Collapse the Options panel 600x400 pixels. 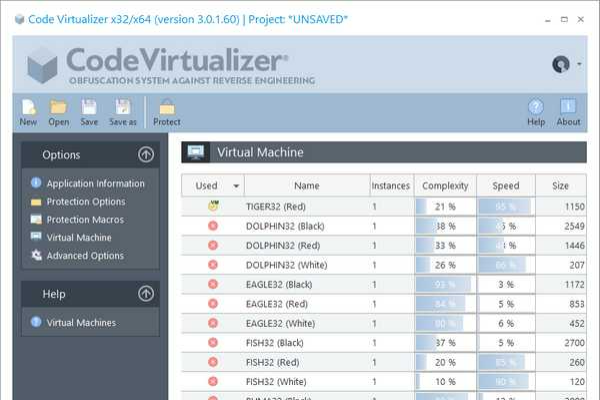pos(146,155)
